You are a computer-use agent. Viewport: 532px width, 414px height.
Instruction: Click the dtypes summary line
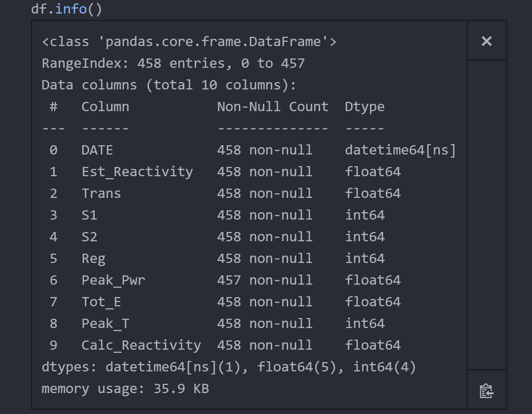pos(228,367)
